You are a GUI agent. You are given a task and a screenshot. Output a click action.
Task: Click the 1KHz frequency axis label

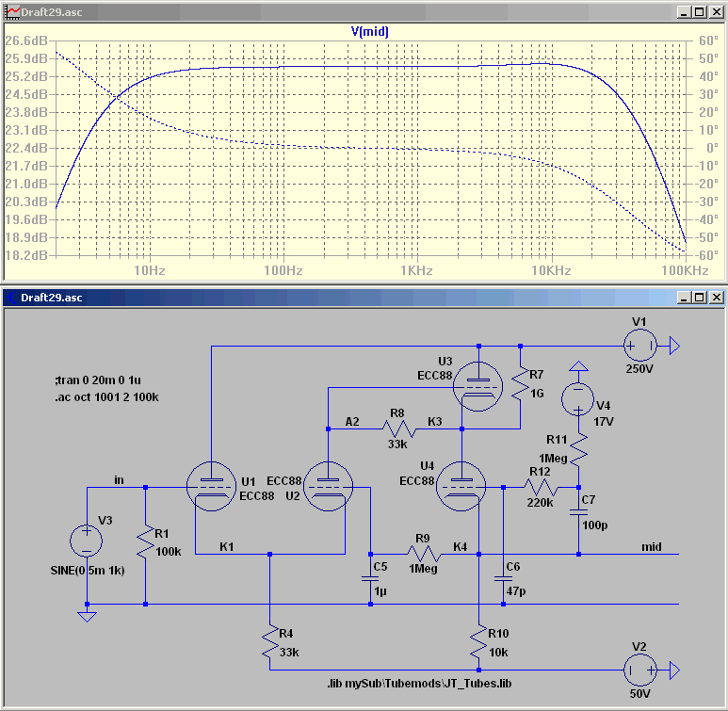pos(416,271)
